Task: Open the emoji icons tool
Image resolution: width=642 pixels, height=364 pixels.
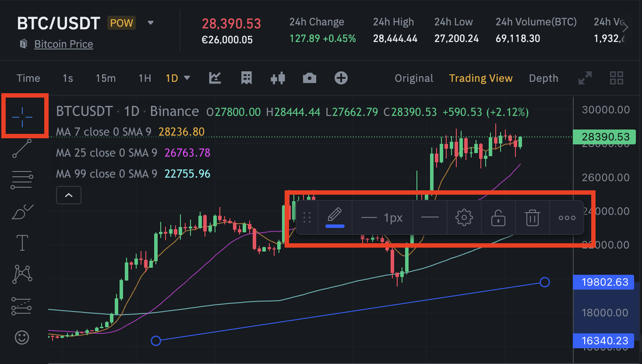Action: coord(22,337)
